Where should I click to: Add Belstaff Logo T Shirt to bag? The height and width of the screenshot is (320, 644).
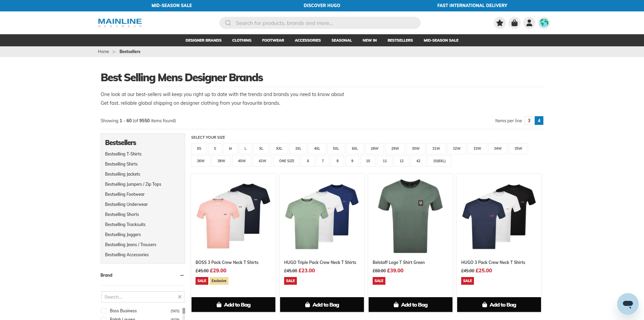pos(411,305)
